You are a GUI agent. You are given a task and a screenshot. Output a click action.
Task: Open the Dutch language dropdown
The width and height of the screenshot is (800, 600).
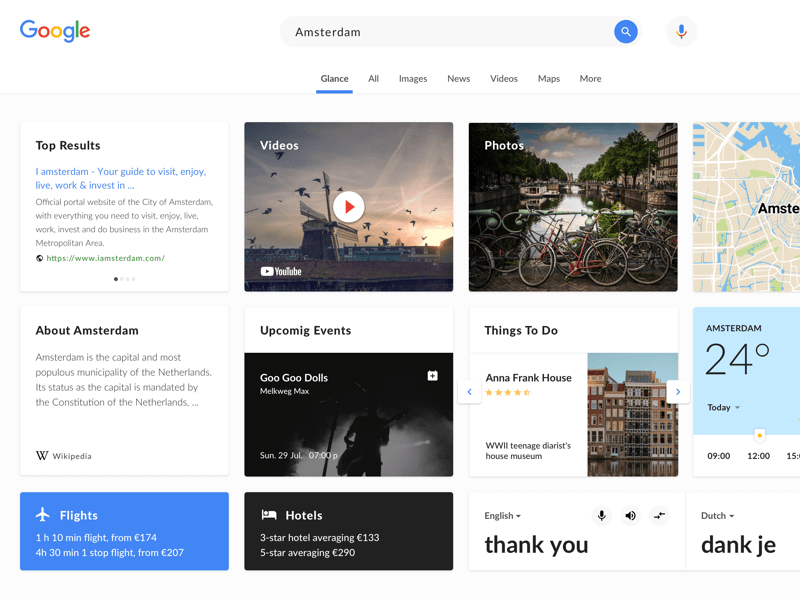click(717, 515)
